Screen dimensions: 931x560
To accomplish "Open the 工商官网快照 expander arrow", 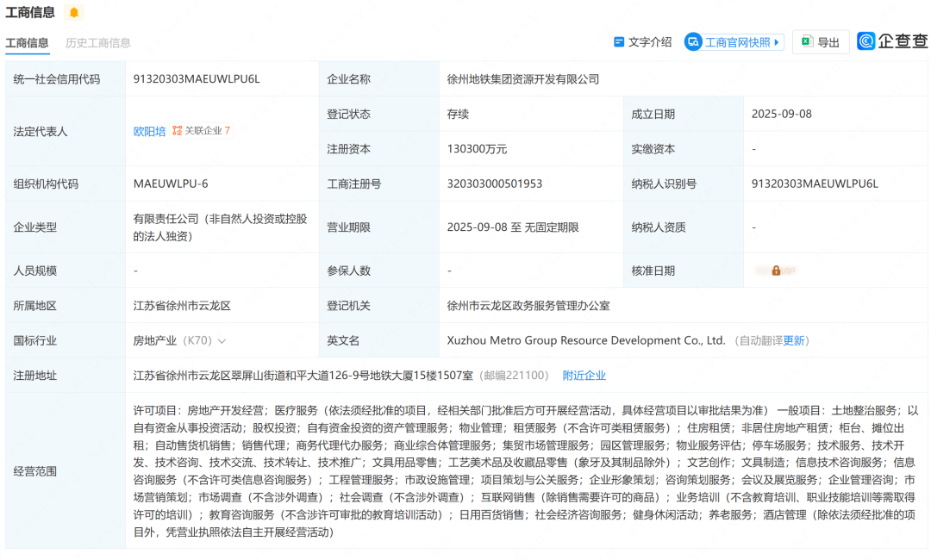I will click(778, 41).
